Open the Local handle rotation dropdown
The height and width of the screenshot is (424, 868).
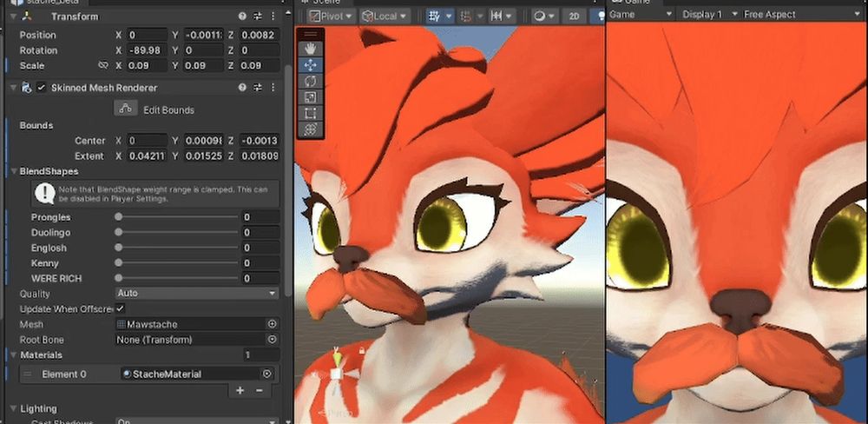point(385,16)
